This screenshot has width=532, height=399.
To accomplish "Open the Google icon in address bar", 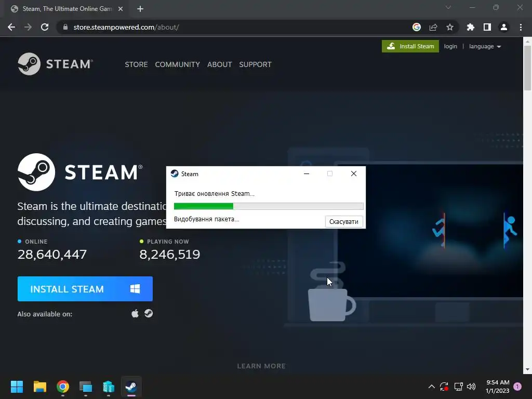I will [416, 27].
